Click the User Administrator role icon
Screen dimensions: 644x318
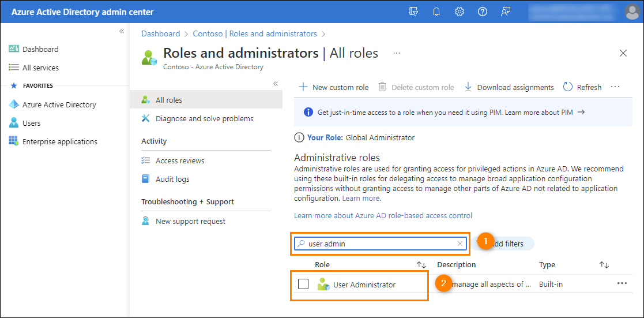pos(323,285)
